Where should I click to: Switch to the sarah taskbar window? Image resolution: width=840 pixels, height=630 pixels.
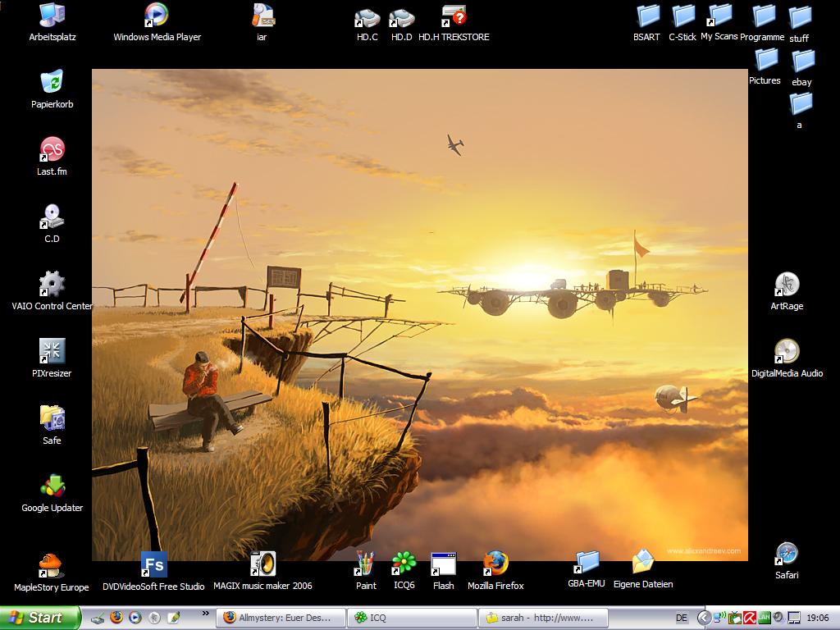point(543,618)
